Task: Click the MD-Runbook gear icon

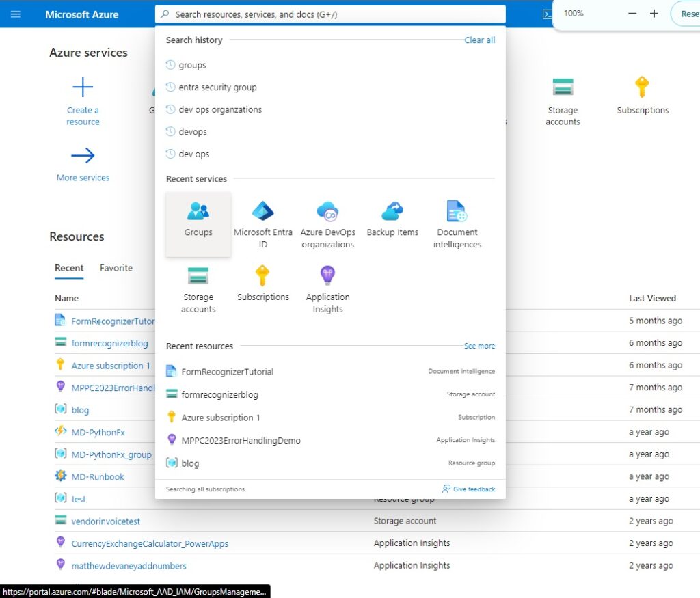Action: click(x=60, y=476)
